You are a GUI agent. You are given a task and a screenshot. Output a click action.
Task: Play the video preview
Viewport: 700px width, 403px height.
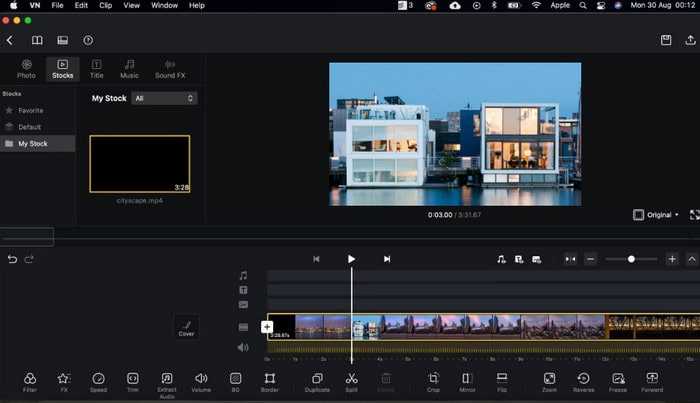point(351,259)
